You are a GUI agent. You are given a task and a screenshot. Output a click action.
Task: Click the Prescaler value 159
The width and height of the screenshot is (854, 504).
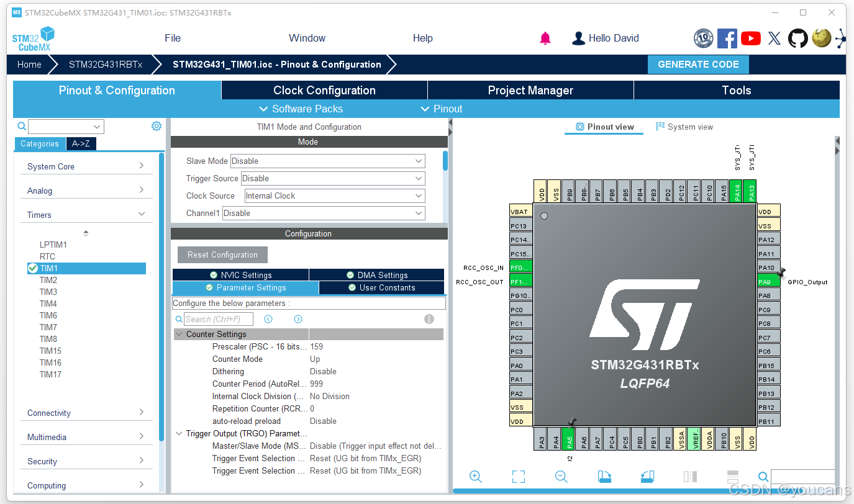coord(316,347)
